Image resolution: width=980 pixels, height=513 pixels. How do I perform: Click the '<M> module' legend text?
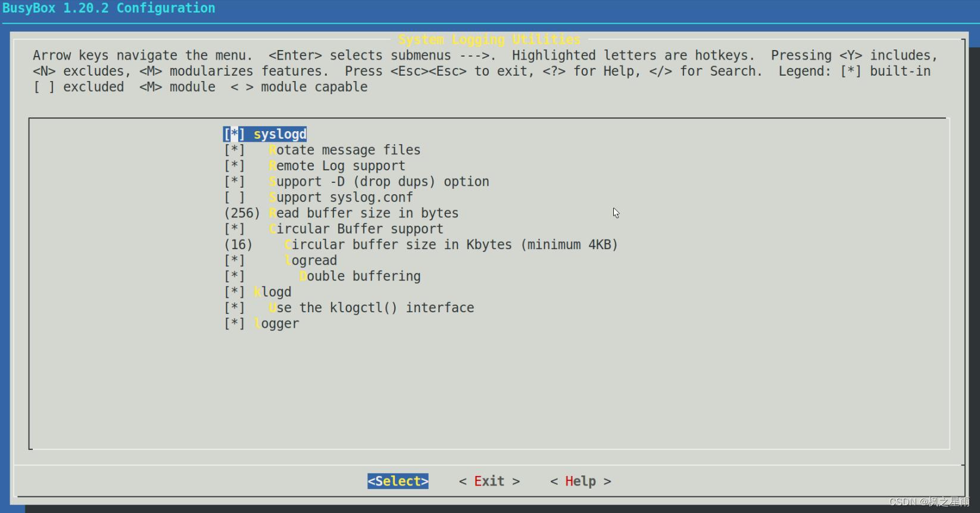click(x=177, y=87)
